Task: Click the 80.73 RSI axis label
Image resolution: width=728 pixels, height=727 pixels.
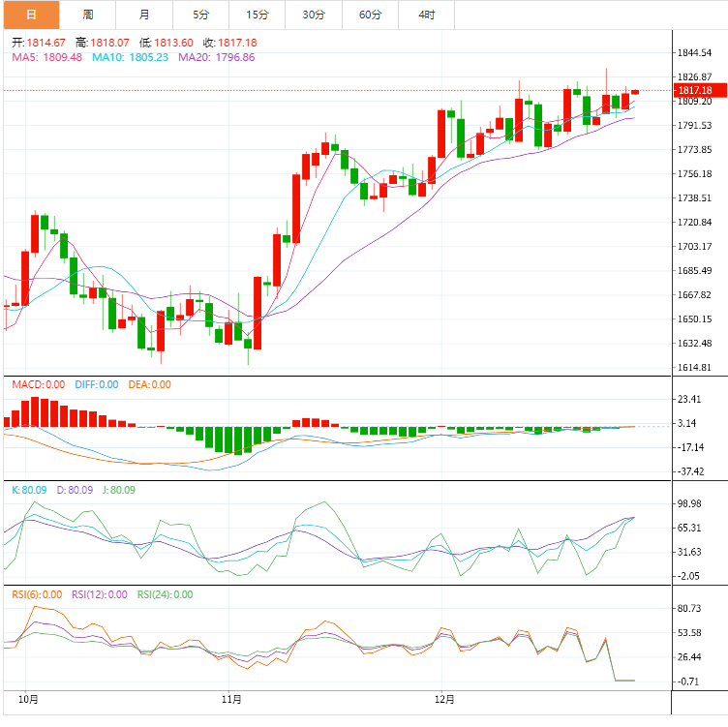Action: click(689, 609)
